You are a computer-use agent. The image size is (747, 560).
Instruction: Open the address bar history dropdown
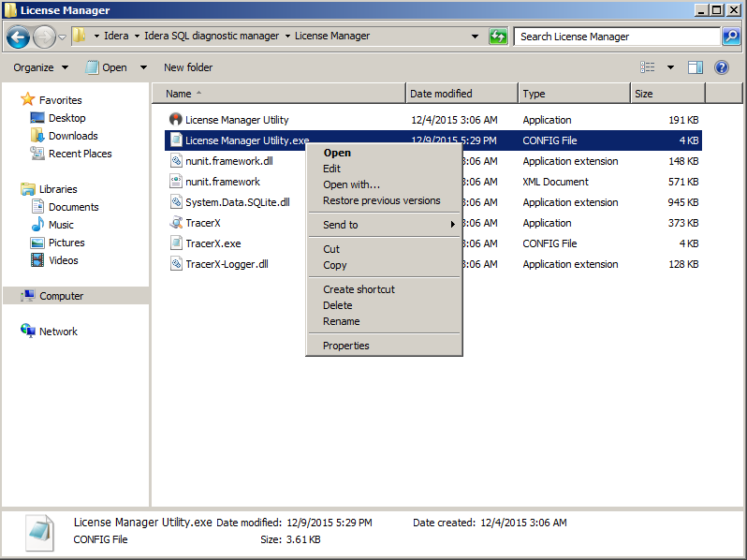point(476,37)
